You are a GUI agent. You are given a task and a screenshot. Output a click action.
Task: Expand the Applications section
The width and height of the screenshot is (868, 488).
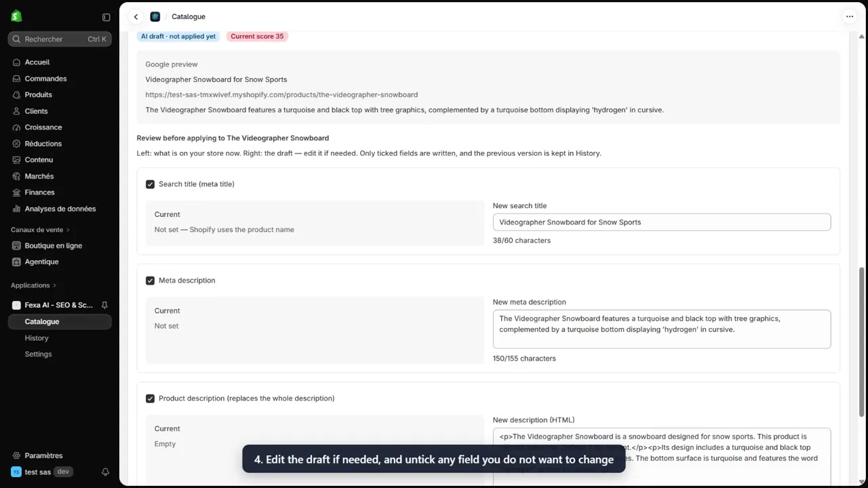click(x=34, y=285)
